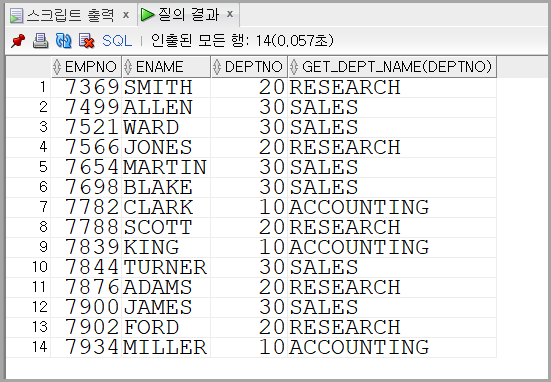Switch to 질의 결과 tab

pos(188,15)
